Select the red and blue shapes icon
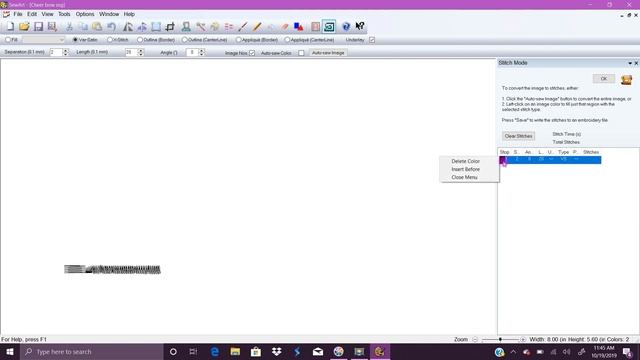This screenshot has width=640, height=360. 299,27
